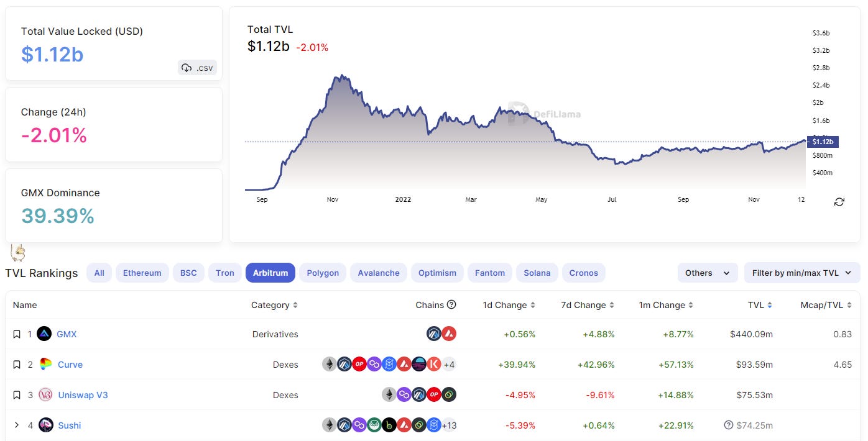Click the chart refresh icon
The height and width of the screenshot is (441, 868).
coord(839,202)
